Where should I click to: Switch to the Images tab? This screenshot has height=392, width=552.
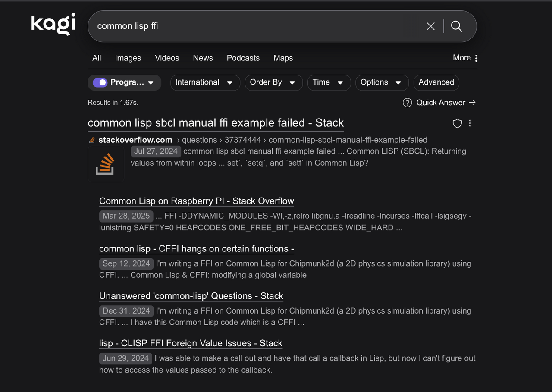(128, 58)
